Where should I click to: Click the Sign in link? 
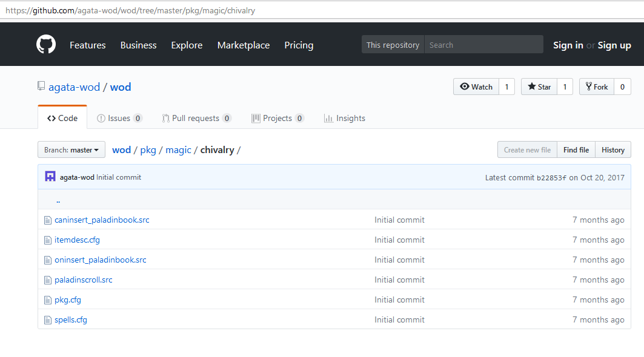point(568,45)
